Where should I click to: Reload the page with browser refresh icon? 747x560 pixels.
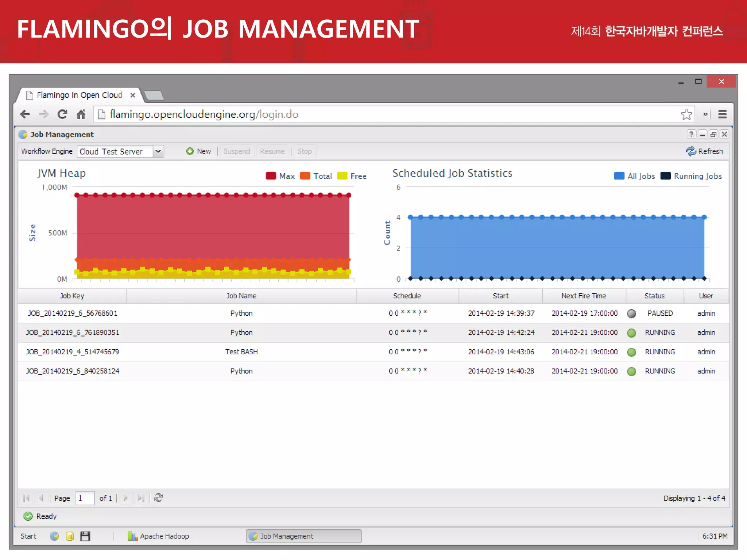coord(62,114)
